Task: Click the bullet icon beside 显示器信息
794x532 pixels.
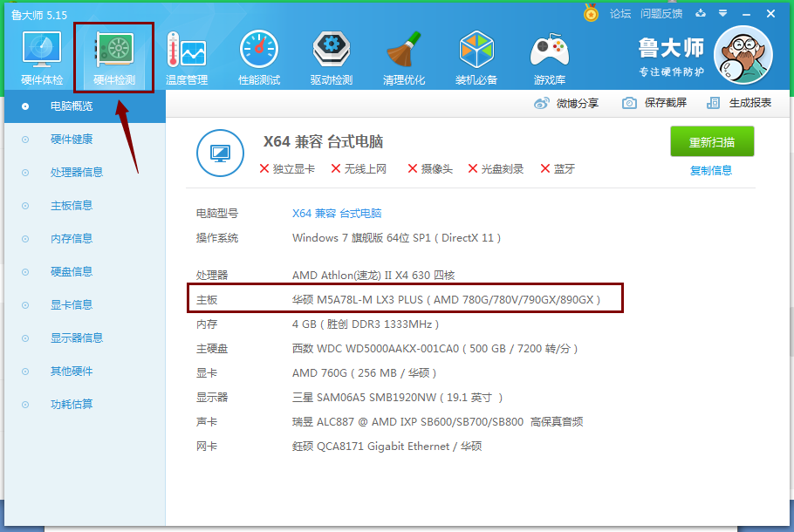Action: [25, 338]
